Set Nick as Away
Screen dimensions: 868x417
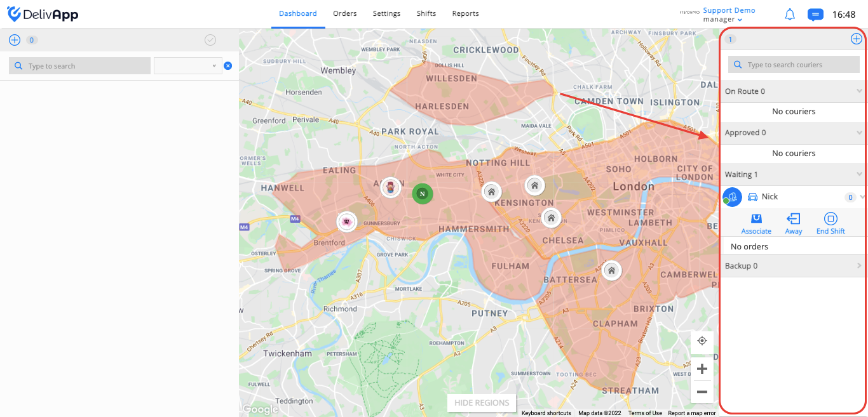coord(794,224)
